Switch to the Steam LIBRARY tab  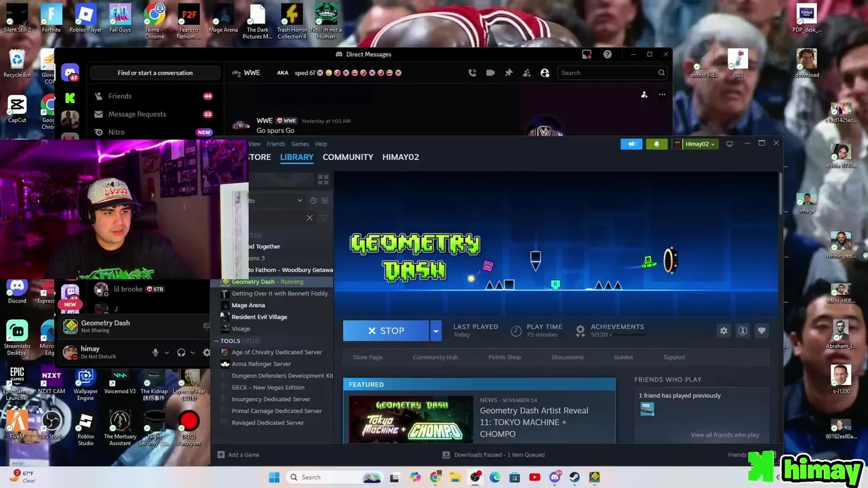(x=296, y=157)
